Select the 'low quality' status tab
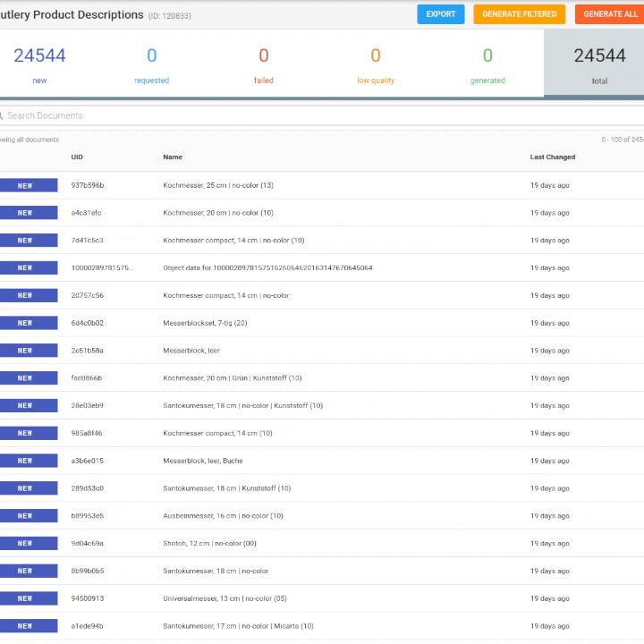 (x=376, y=64)
